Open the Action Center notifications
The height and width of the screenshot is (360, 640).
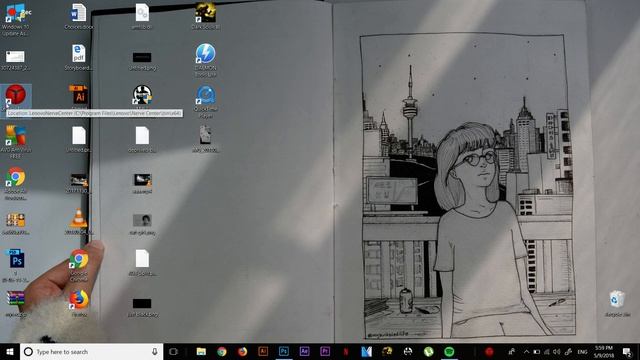627,351
